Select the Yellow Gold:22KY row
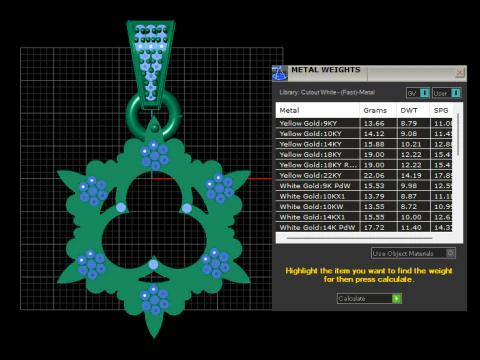 click(364, 175)
